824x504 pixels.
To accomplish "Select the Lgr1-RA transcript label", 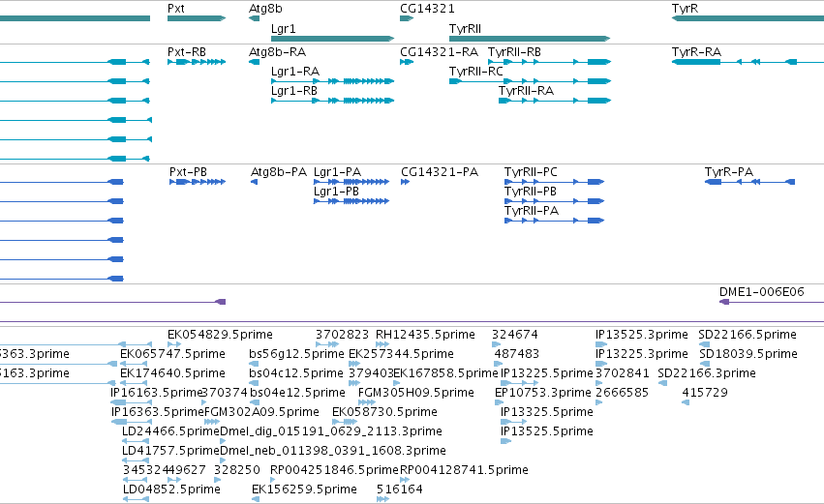I will 295,72.
